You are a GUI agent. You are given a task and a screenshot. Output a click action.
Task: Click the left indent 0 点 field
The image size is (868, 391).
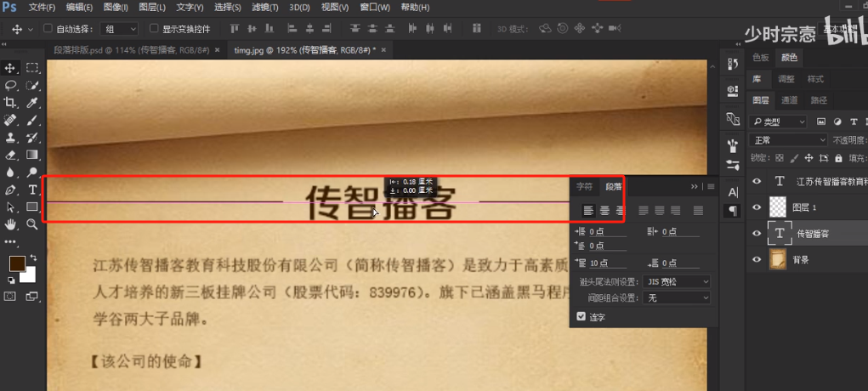607,231
